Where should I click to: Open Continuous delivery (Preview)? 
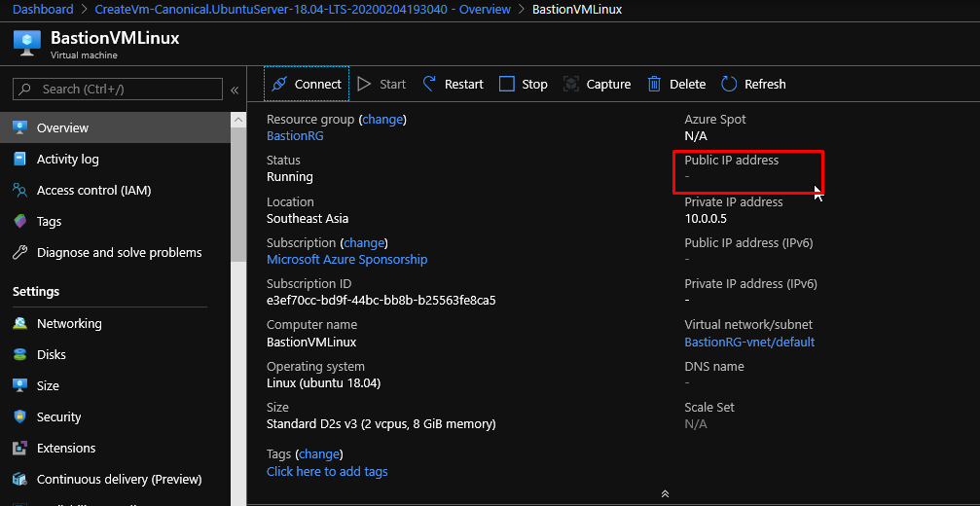(115, 479)
